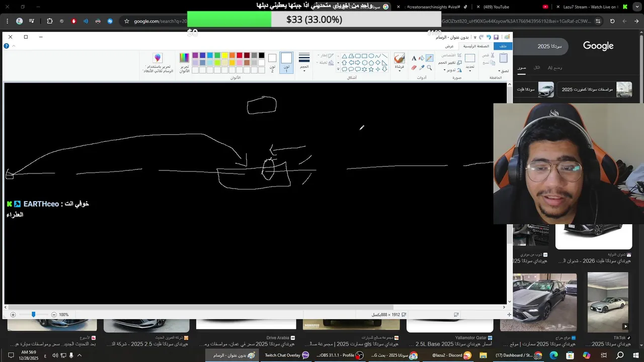
Task: Select the Text tool (A)
Action: (414, 58)
